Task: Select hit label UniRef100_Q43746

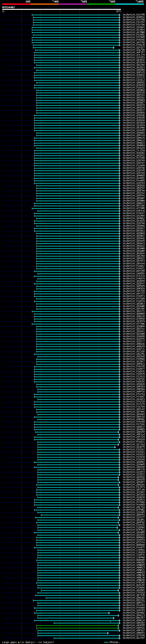Action: pos(133,42)
